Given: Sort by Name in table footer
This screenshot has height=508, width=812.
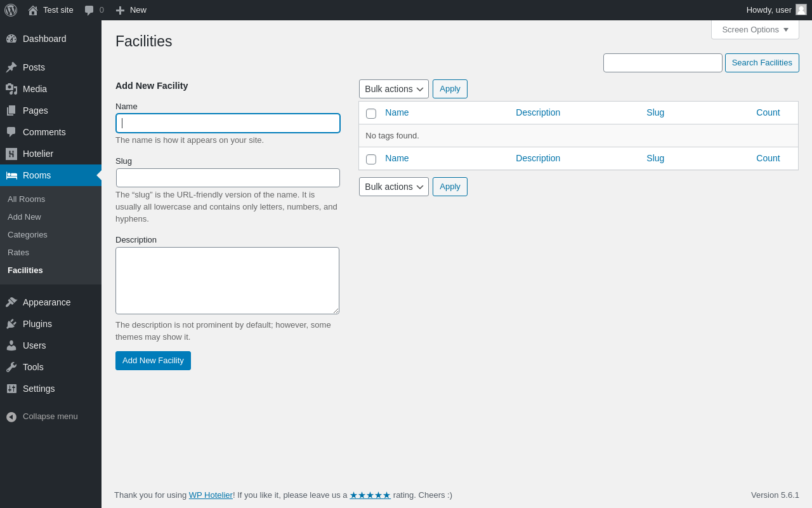Looking at the screenshot, I should (397, 158).
